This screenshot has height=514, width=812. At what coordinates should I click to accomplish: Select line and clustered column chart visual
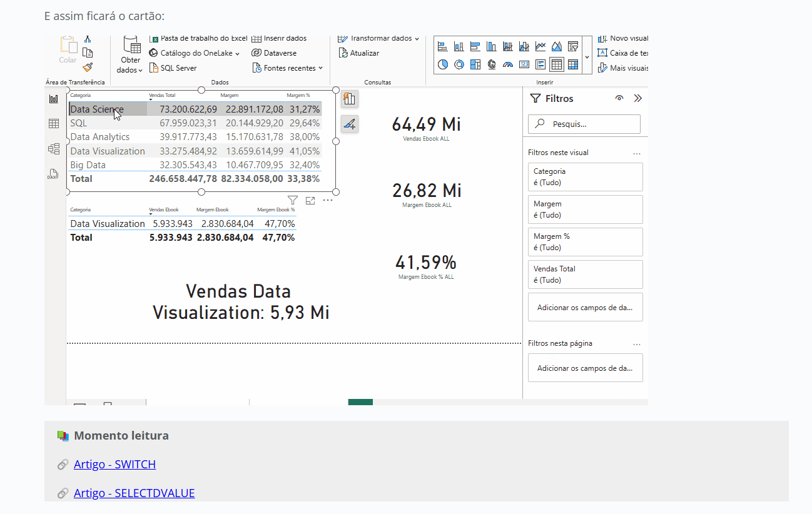(x=524, y=46)
